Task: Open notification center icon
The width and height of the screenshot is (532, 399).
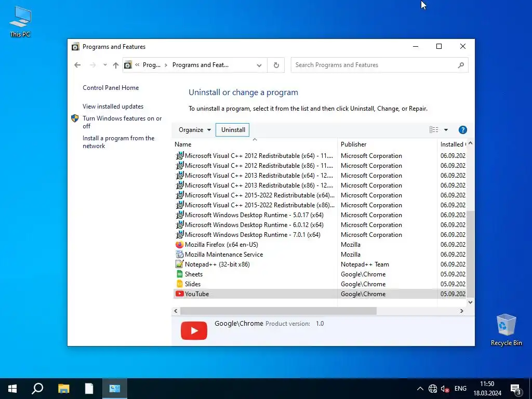Action: tap(515, 389)
